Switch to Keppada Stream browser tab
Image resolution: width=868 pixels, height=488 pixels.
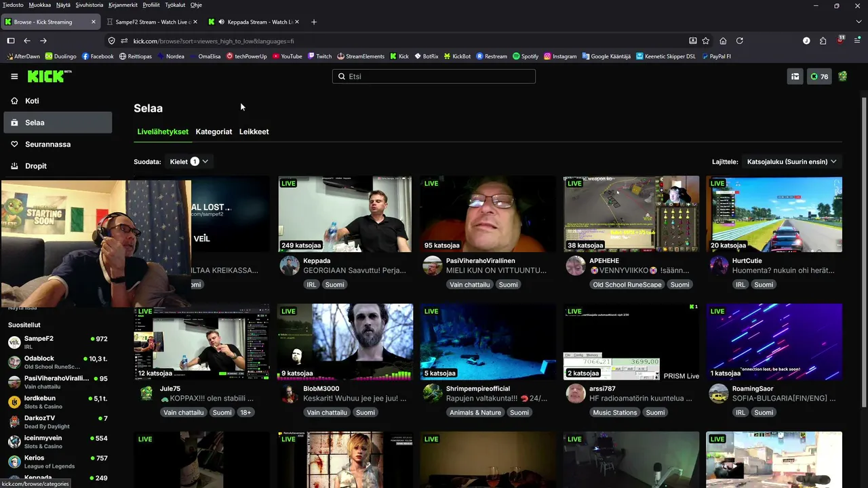(x=255, y=22)
